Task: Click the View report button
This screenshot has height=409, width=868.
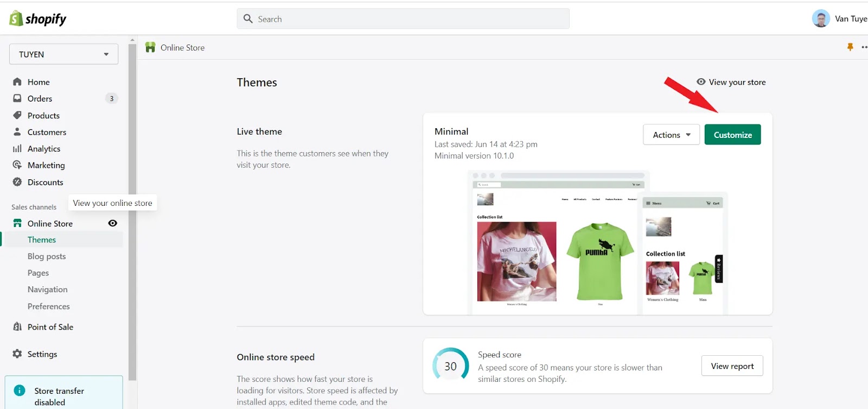Action: (732, 366)
